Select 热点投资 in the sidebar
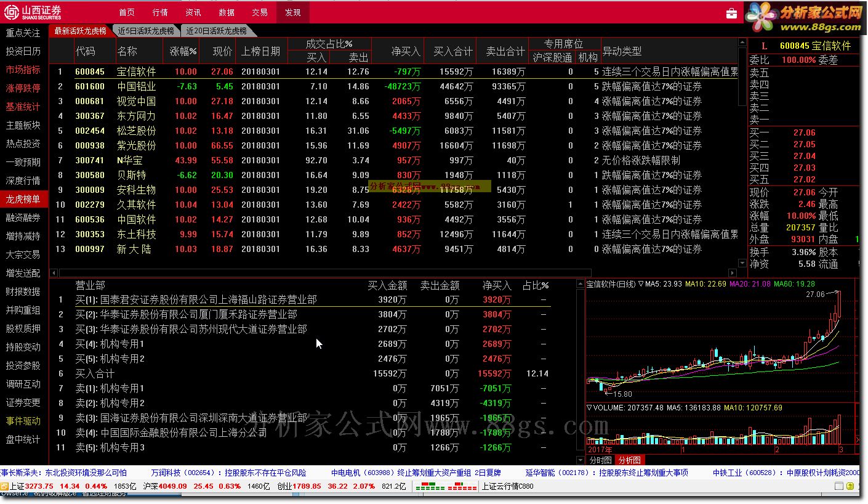868x504 pixels. coord(23,144)
